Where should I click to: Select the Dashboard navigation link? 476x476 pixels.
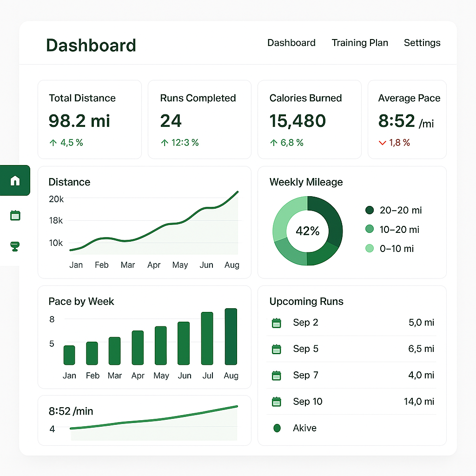coord(291,43)
